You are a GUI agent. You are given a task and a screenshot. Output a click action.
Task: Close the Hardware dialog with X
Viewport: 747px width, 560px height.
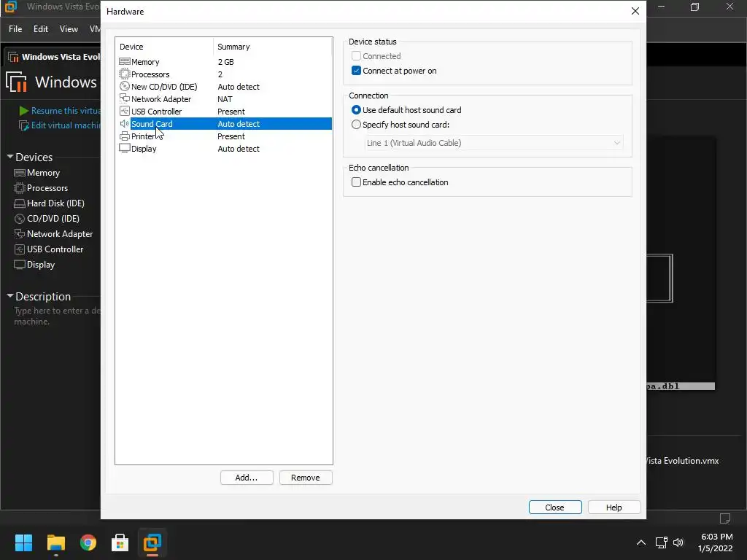pyautogui.click(x=635, y=11)
